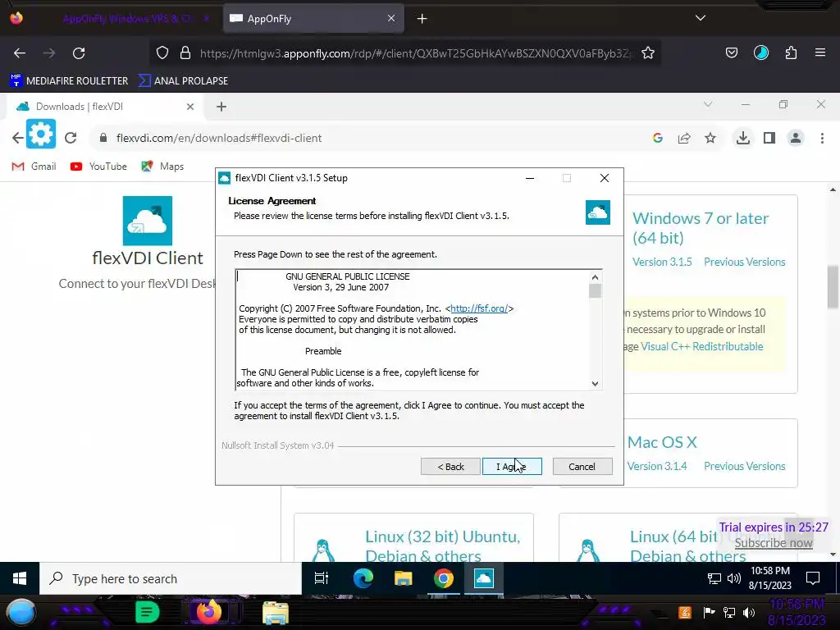Share this page from Chrome omnibox

tap(684, 138)
